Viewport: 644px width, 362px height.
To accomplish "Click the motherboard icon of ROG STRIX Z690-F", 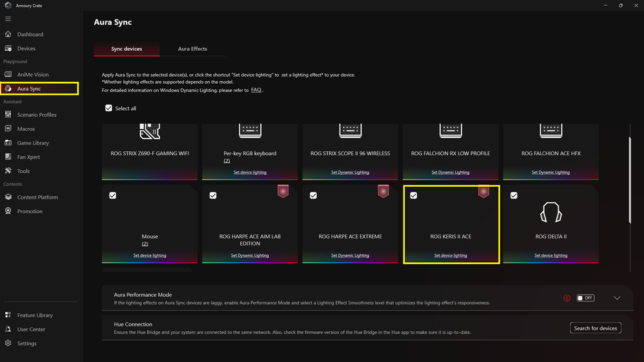I will [x=150, y=131].
